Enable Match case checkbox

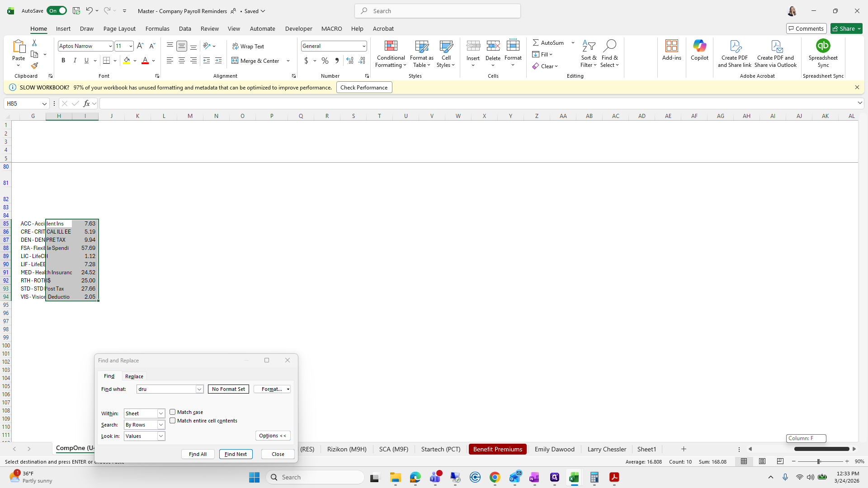(x=173, y=412)
